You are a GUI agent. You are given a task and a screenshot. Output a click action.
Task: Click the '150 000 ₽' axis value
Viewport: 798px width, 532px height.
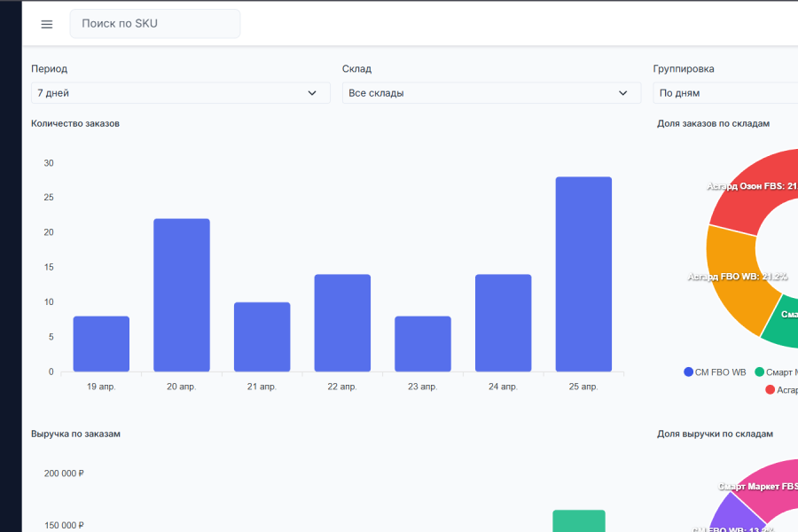64,526
